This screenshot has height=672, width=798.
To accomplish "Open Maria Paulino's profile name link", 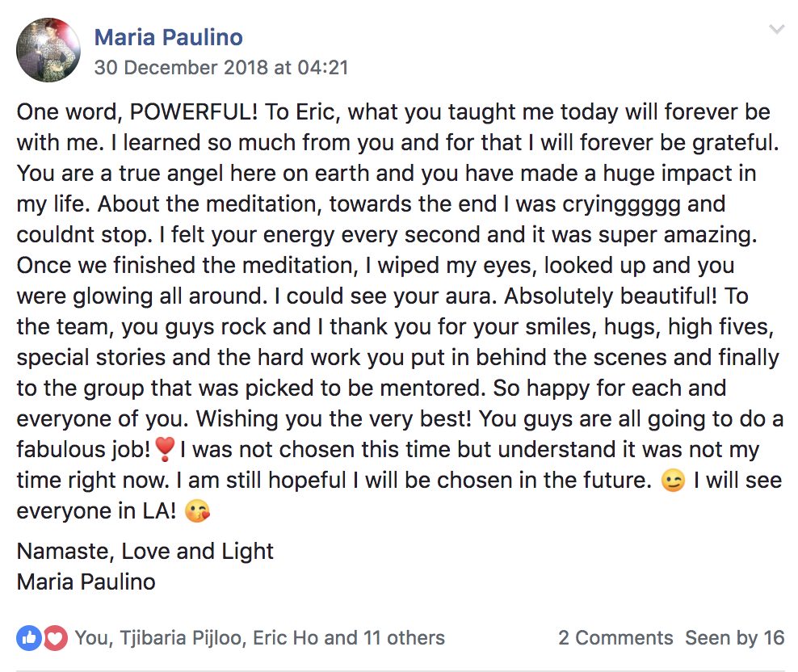I will pos(169,37).
